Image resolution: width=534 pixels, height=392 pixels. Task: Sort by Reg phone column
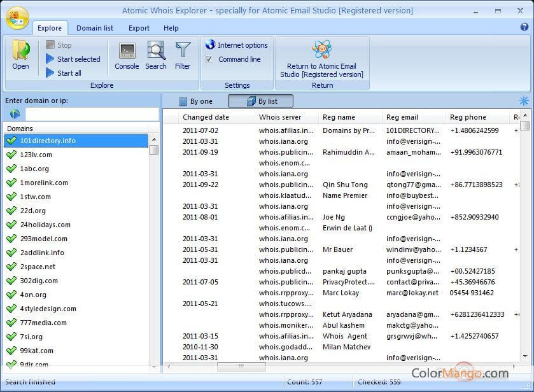(477, 117)
